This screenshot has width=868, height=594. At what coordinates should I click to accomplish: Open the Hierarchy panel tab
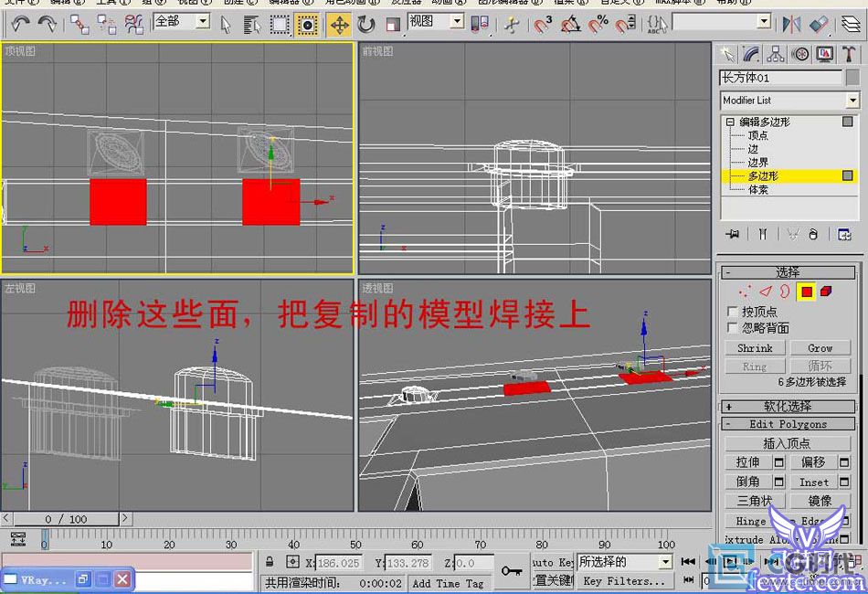[776, 54]
